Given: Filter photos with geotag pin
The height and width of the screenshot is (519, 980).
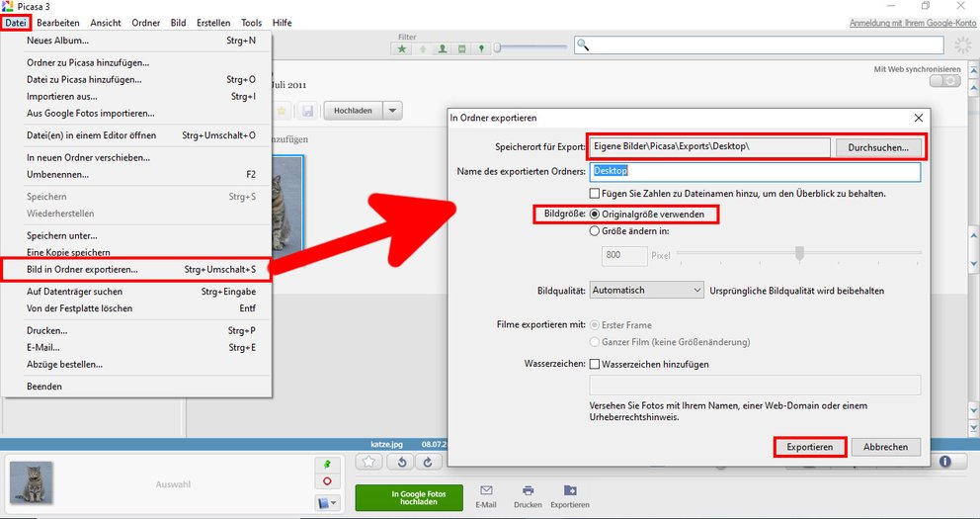Looking at the screenshot, I should (481, 48).
